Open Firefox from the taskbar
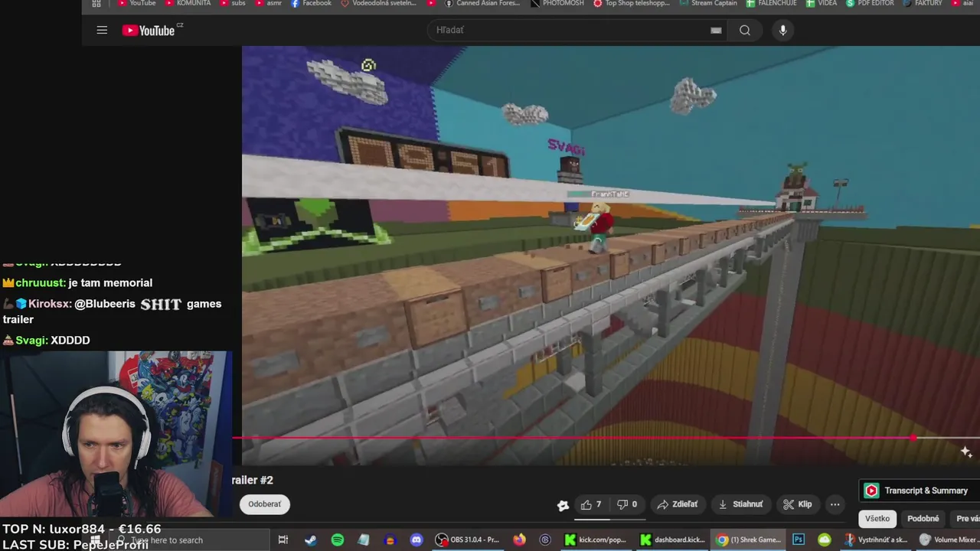The height and width of the screenshot is (551, 980). tap(520, 540)
